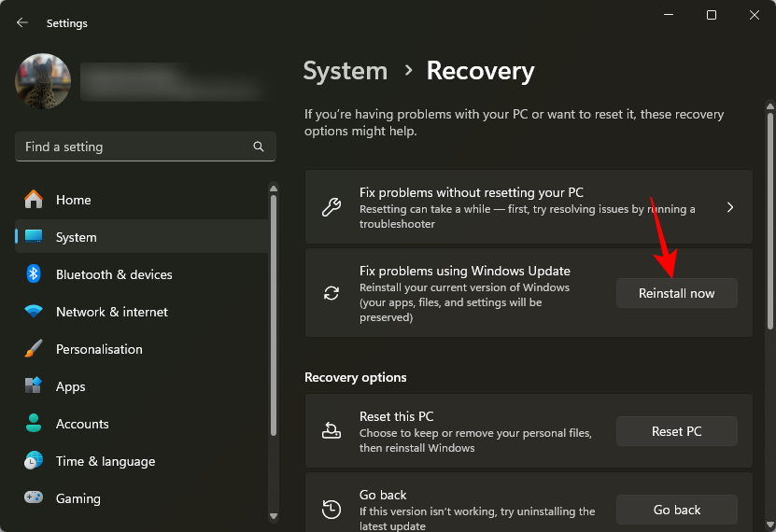This screenshot has height=532, width=776.
Task: Click the Bluetooth icon in sidebar
Action: (34, 274)
